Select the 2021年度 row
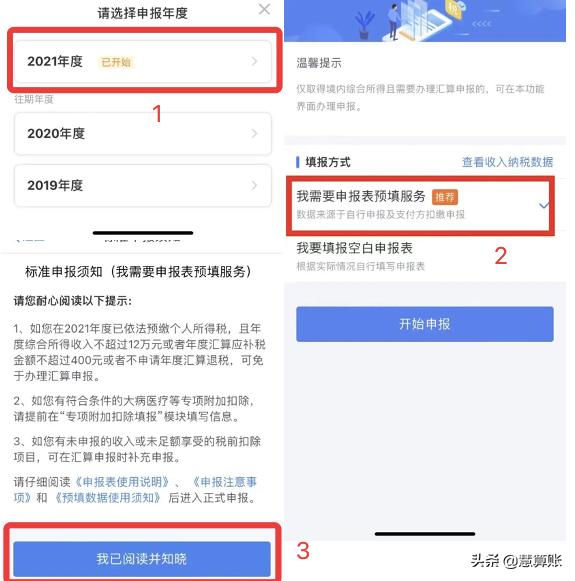The image size is (575, 581). coord(143,61)
